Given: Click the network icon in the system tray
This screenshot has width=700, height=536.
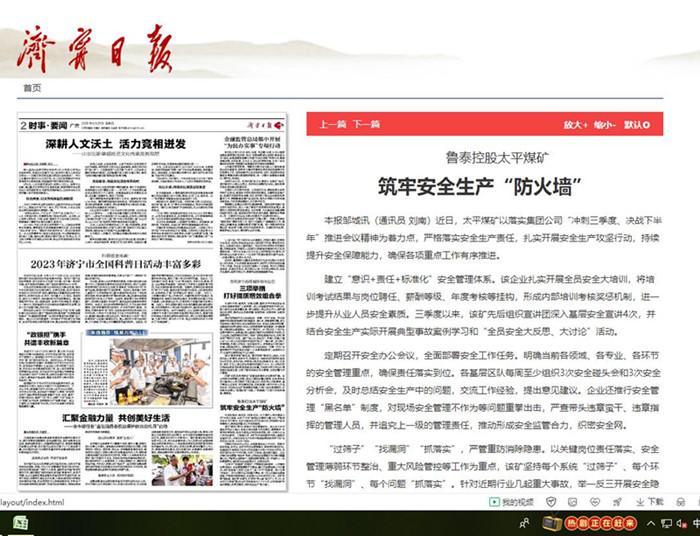Looking at the screenshot, I should click(x=666, y=523).
